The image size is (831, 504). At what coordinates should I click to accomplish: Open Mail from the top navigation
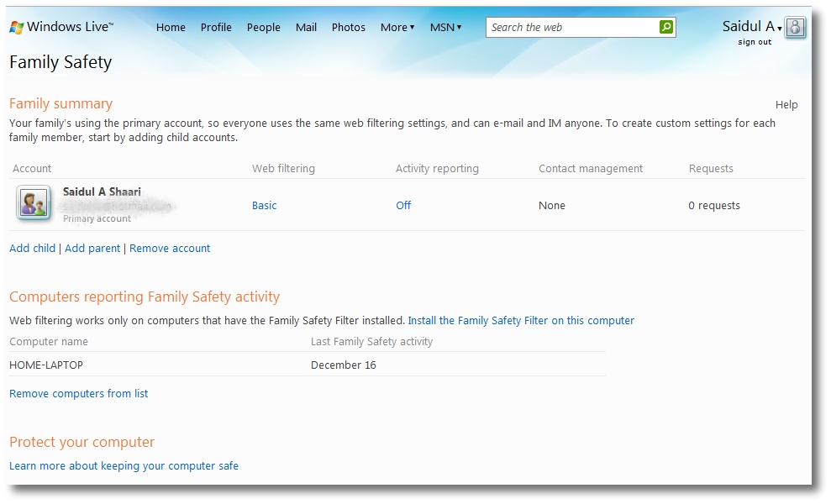(x=306, y=27)
